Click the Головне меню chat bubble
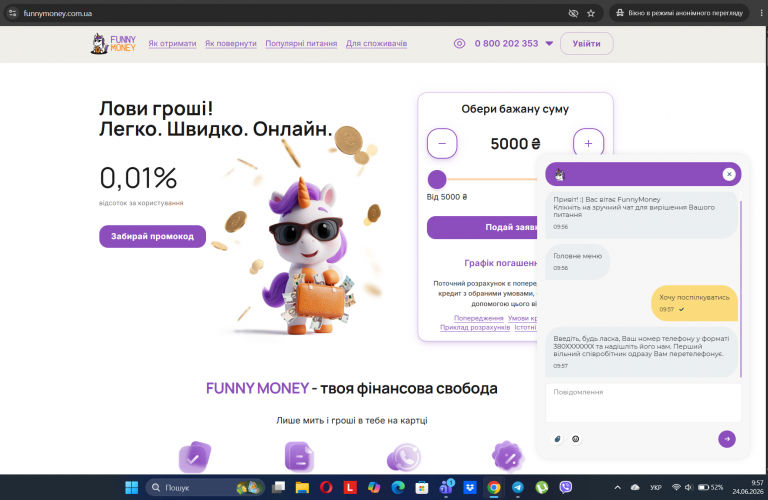This screenshot has width=768, height=500. [x=577, y=262]
